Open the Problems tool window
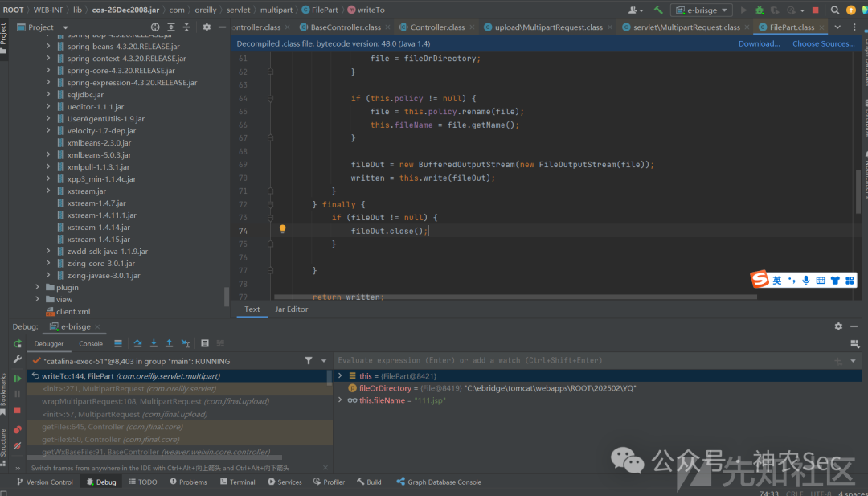This screenshot has height=496, width=868. pos(188,482)
